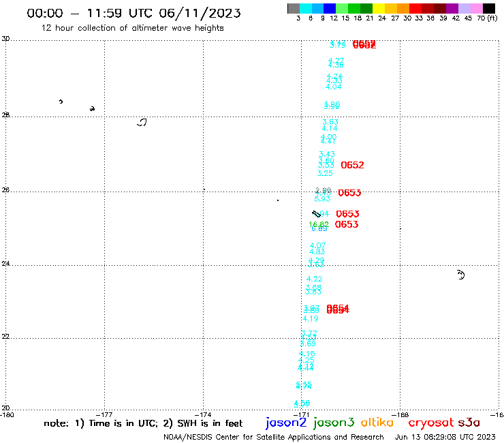This screenshot has height=443, width=504.
Task: Click the 4.83 wave height reading
Action: [x=317, y=251]
